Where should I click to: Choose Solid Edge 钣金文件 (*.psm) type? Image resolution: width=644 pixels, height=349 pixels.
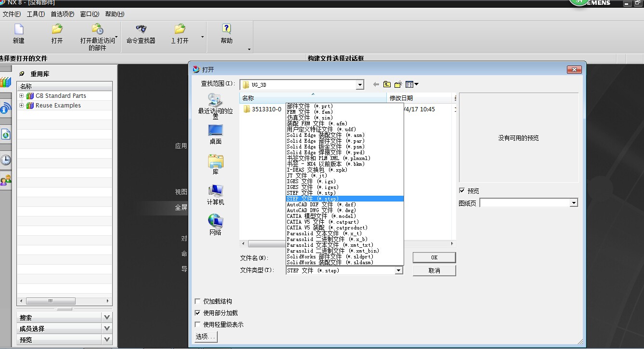pos(344,147)
